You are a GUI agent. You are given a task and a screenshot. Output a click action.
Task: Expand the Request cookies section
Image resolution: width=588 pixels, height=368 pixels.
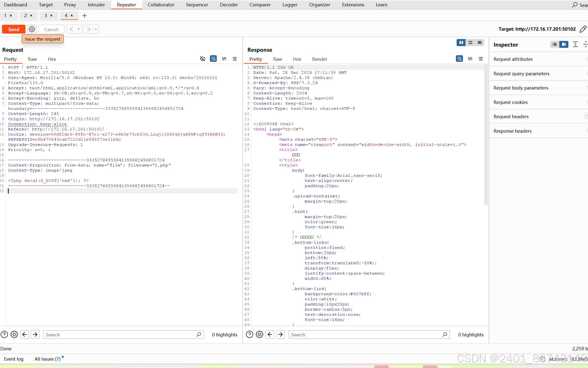(511, 102)
